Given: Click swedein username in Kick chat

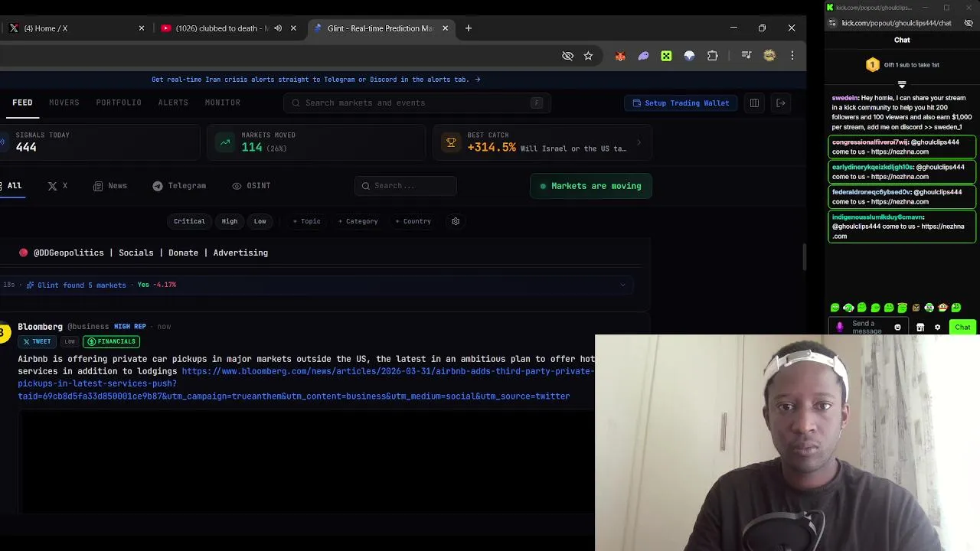Looking at the screenshot, I should 844,98.
